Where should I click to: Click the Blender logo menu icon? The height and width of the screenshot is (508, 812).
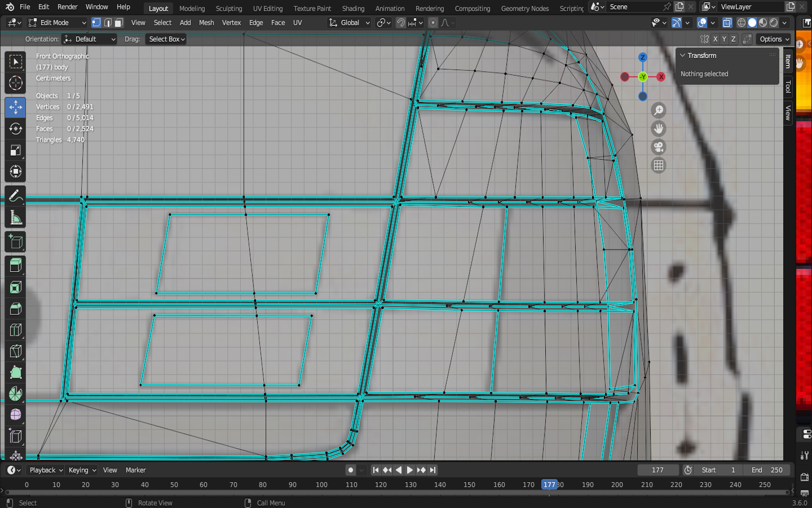point(10,7)
